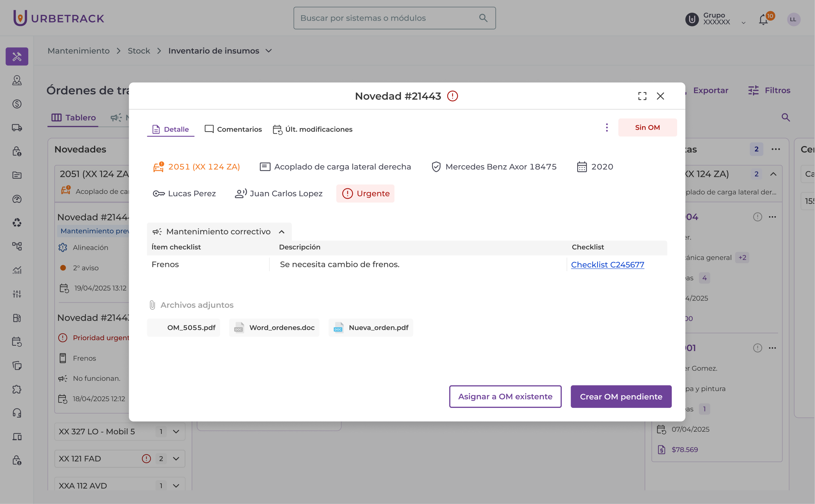Open the Word_ordenes.doc attachment
Image resolution: width=815 pixels, height=504 pixels.
274,328
